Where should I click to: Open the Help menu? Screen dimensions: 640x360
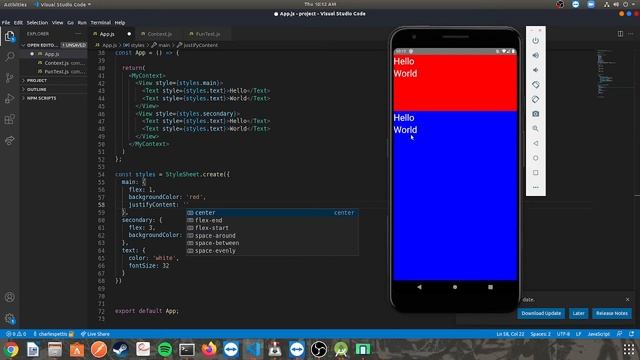[x=120, y=23]
